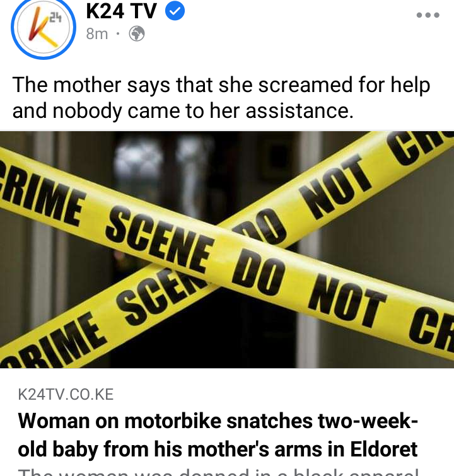454x476 pixels.
Task: Click the globe public-privacy icon
Action: (137, 33)
